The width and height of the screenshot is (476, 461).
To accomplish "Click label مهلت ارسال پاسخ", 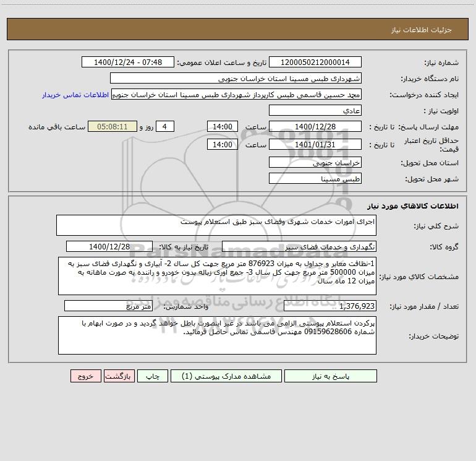I will pos(430,127).
